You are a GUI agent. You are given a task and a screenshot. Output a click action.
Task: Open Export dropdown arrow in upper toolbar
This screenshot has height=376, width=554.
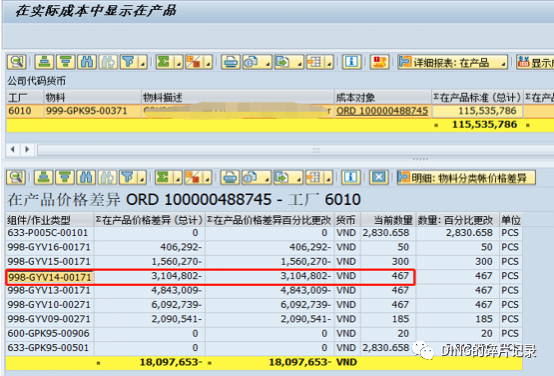click(x=300, y=63)
